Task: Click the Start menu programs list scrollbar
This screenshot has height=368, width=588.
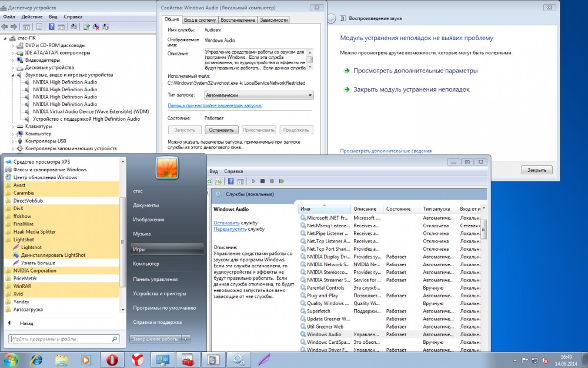Action: pyautogui.click(x=122, y=247)
